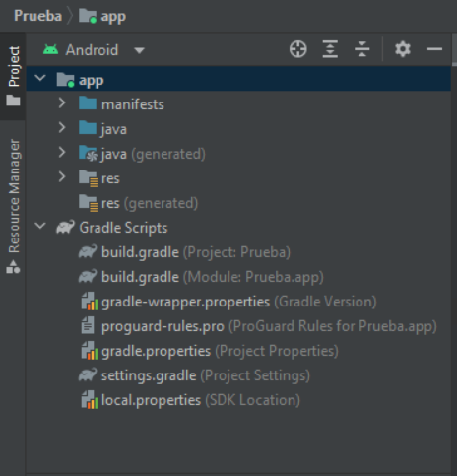Expand the manifests folder

(62, 103)
